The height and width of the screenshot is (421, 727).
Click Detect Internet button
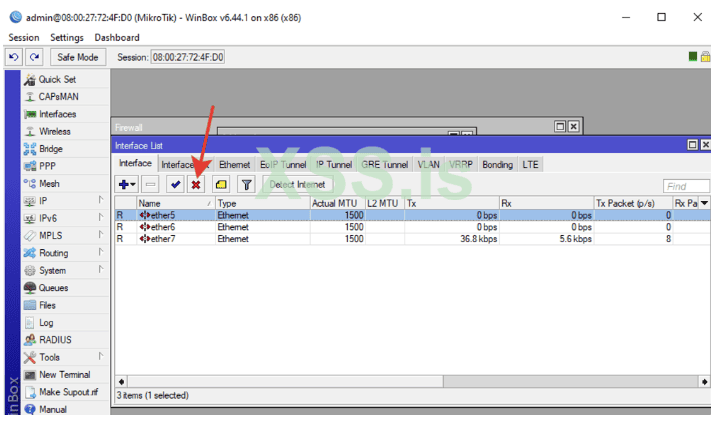pyautogui.click(x=298, y=185)
